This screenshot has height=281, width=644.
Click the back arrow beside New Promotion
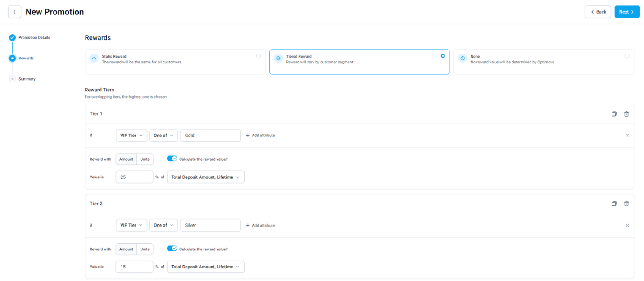[x=14, y=12]
